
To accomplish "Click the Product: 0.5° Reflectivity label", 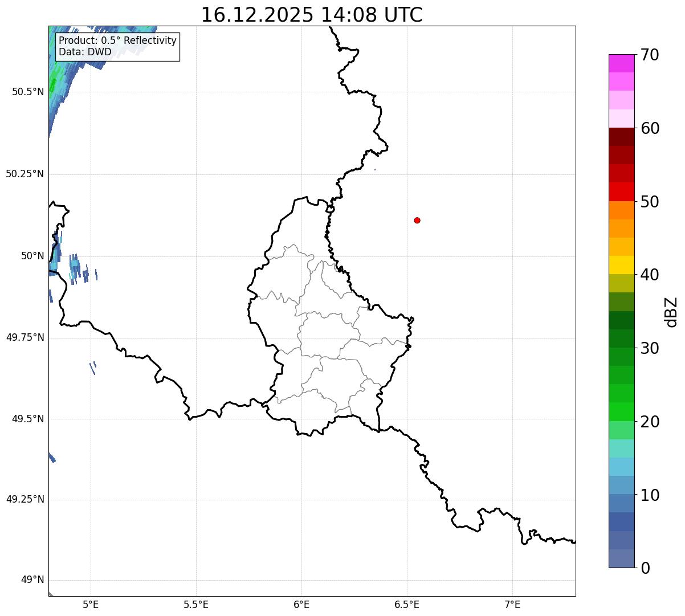I will (x=117, y=41).
